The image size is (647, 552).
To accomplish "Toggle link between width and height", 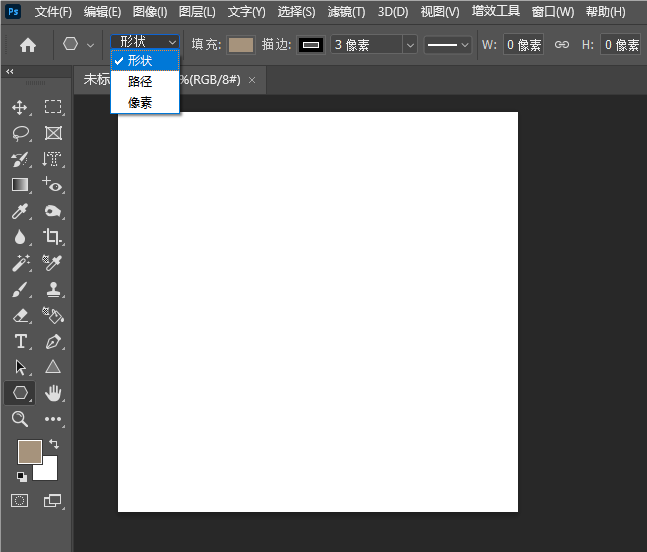I will tap(562, 44).
